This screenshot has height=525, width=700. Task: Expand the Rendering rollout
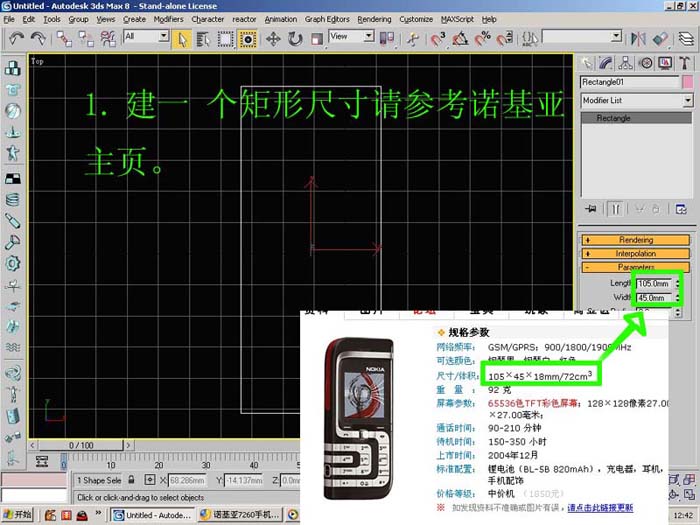[x=636, y=240]
